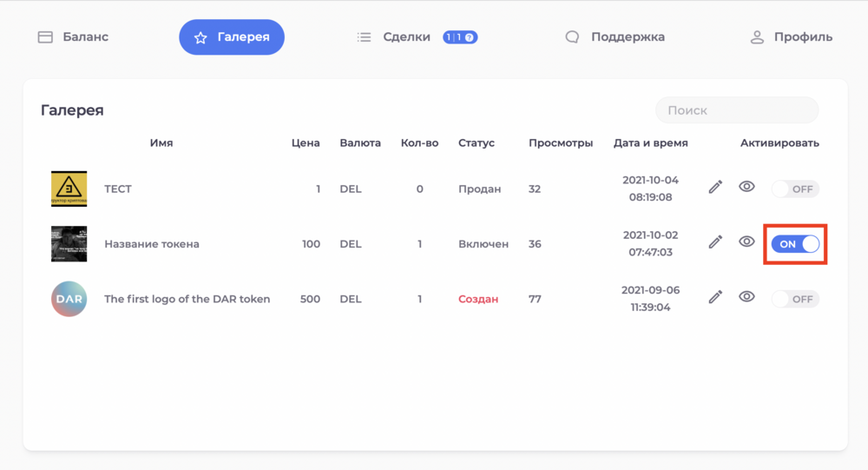Viewport: 868px width, 470px height.
Task: Click the 2021-09-06 11:39:04 date
Action: point(650,298)
